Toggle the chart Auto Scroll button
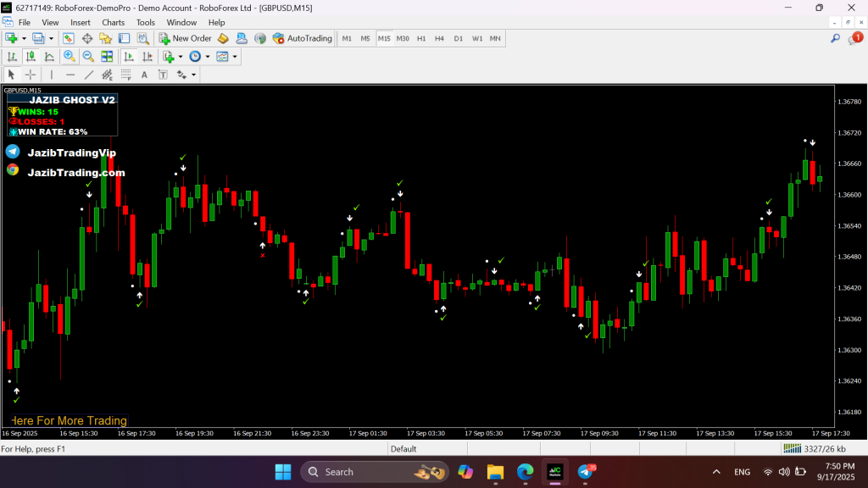The image size is (868, 488). coord(129,57)
